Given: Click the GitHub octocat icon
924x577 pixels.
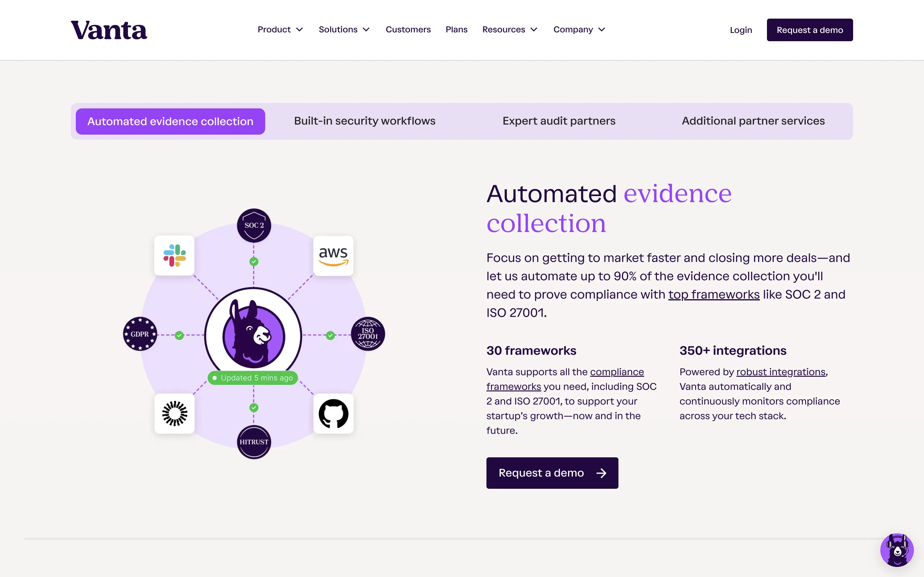Looking at the screenshot, I should [333, 414].
